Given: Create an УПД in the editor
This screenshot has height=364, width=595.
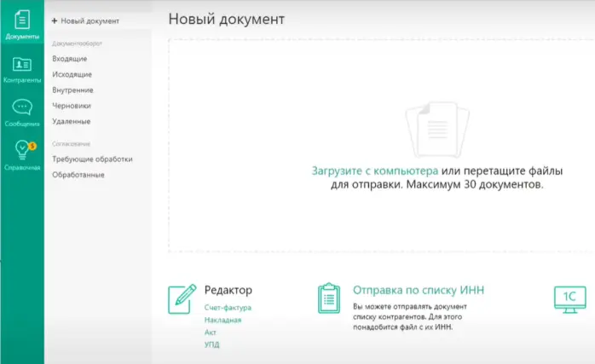Looking at the screenshot, I should tap(211, 344).
